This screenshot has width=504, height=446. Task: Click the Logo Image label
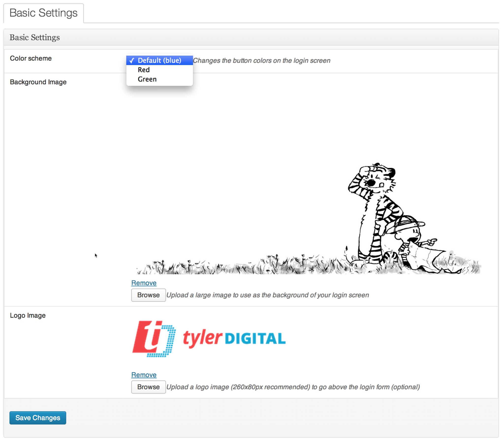coord(28,315)
